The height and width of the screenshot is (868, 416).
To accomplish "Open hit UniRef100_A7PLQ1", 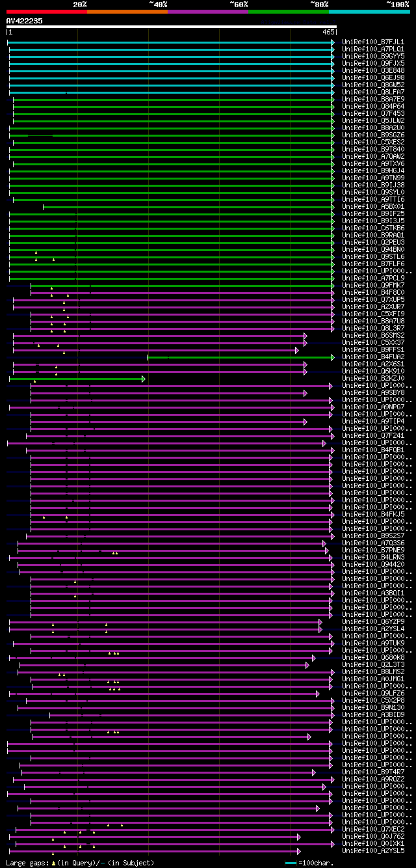I will pos(373,49).
